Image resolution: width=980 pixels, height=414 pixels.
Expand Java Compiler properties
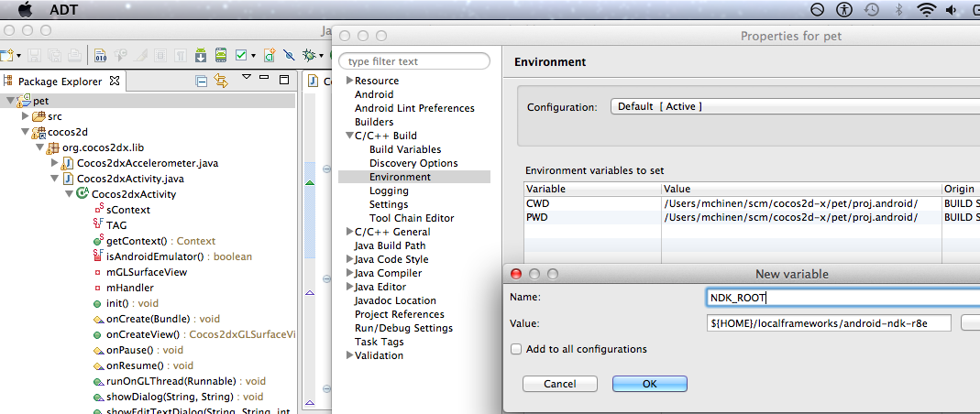(x=350, y=273)
